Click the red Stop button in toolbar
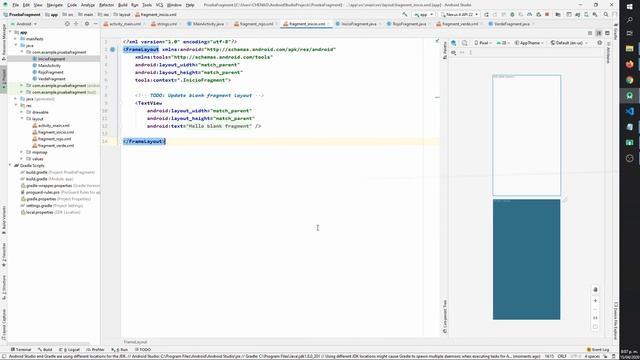Viewport: 640px width, 360px height. [x=547, y=14]
